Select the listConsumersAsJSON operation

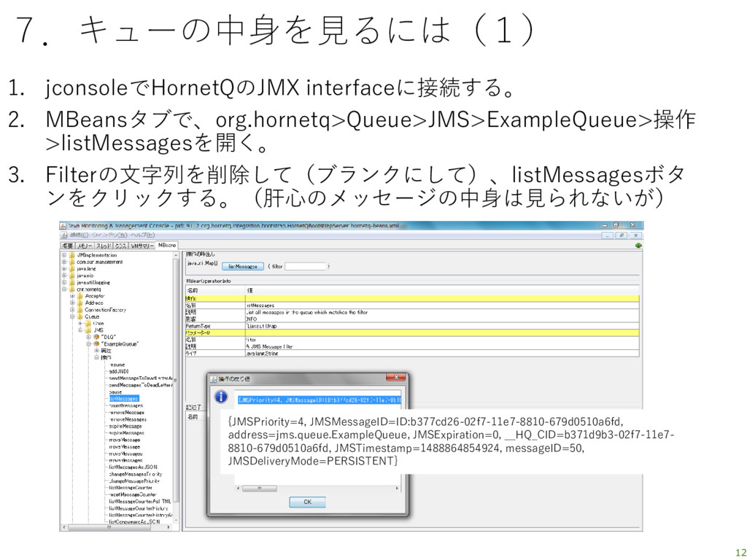(134, 522)
